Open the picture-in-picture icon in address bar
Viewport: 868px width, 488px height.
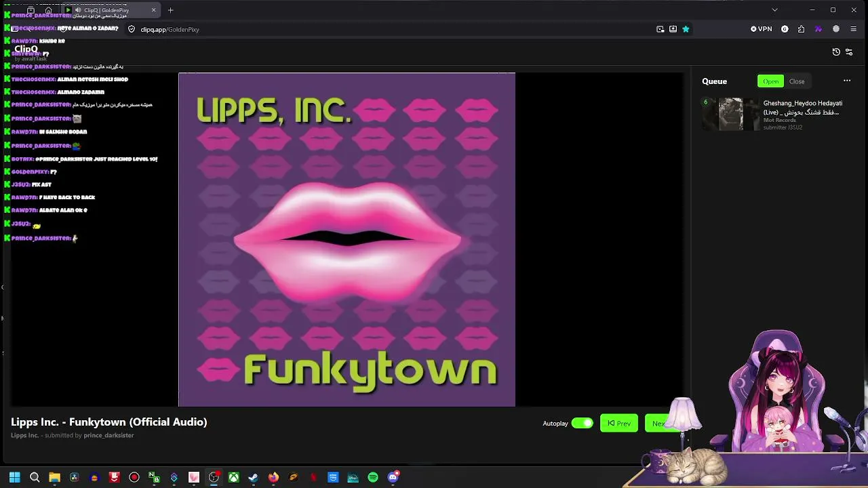660,29
